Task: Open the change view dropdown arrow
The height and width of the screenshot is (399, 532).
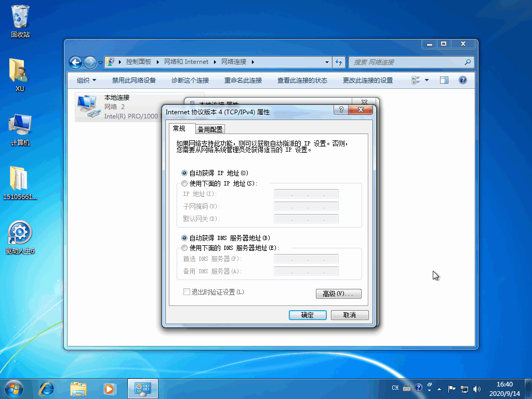Action: [x=427, y=80]
